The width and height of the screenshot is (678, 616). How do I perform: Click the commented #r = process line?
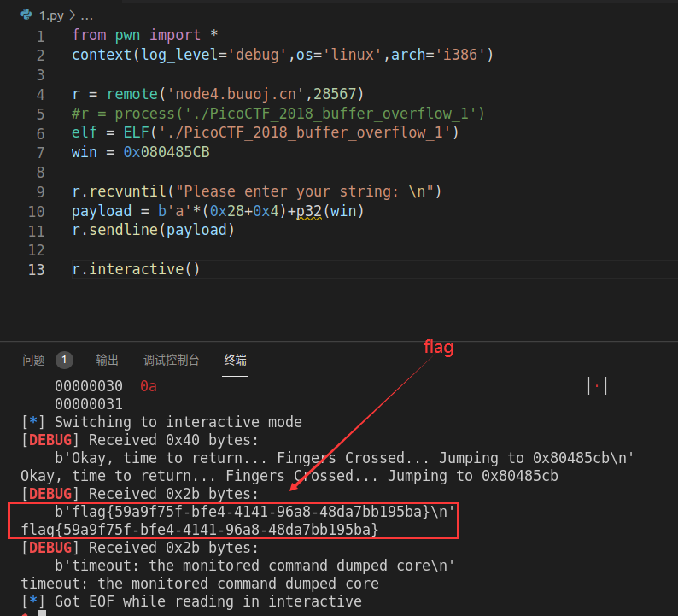(x=278, y=114)
